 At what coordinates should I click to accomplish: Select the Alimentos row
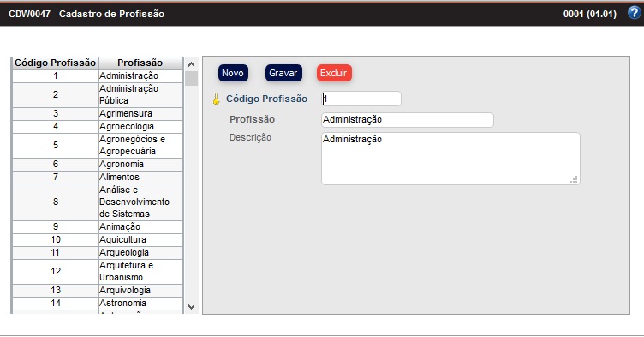click(97, 177)
